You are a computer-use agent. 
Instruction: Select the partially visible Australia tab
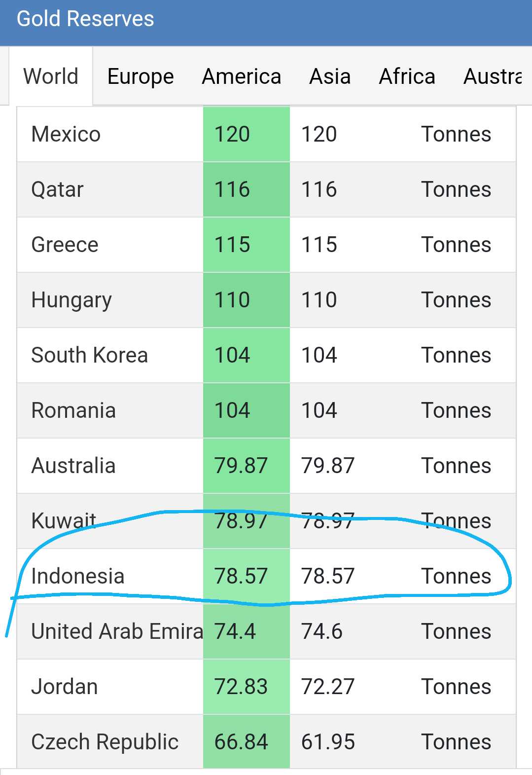tap(493, 76)
